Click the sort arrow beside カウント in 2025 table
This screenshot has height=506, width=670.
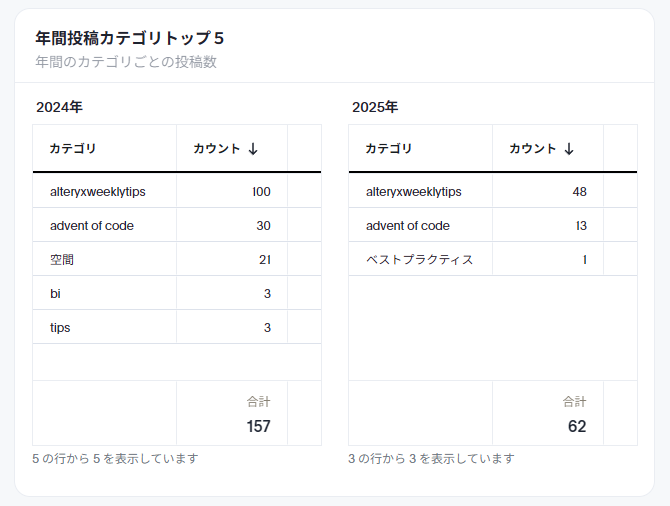point(569,149)
